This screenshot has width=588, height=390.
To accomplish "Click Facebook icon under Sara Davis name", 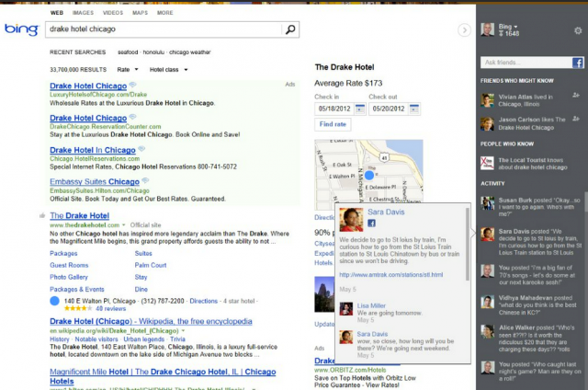I will [x=371, y=224].
